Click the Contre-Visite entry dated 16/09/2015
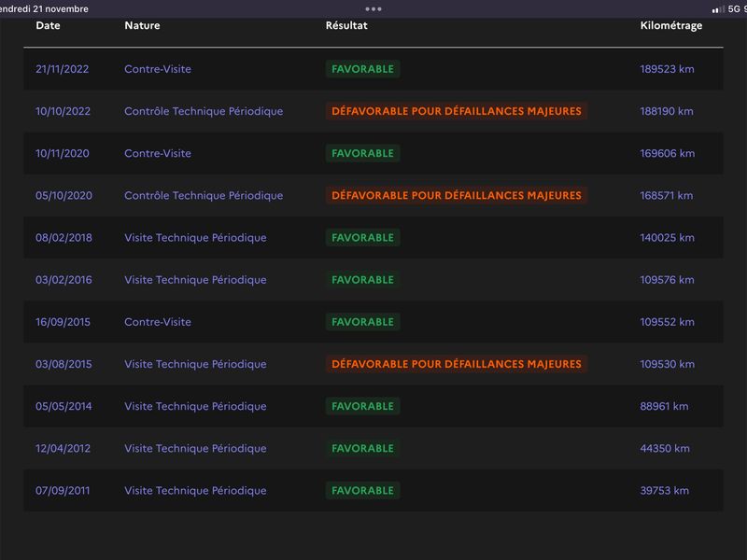The image size is (747, 560). point(158,322)
